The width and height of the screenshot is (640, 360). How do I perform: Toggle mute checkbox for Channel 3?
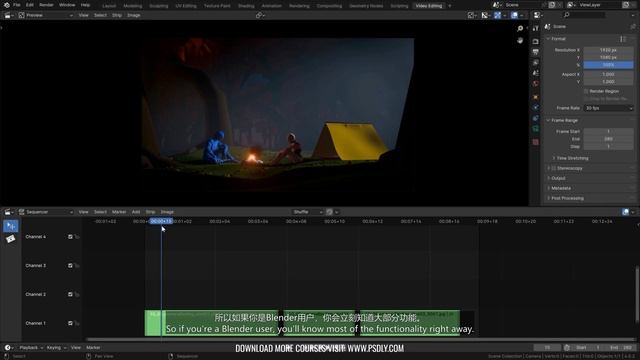pos(70,266)
